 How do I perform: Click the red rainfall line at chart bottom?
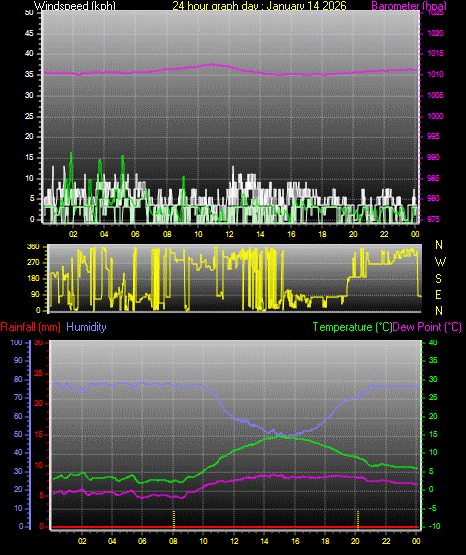tap(235, 527)
